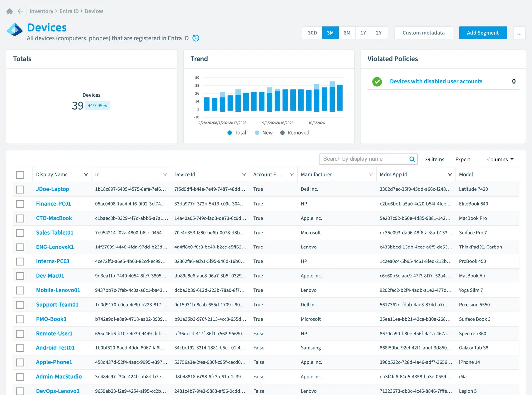Open the Admin-MacStudio device link
This screenshot has height=395, width=532.
pos(59,376)
